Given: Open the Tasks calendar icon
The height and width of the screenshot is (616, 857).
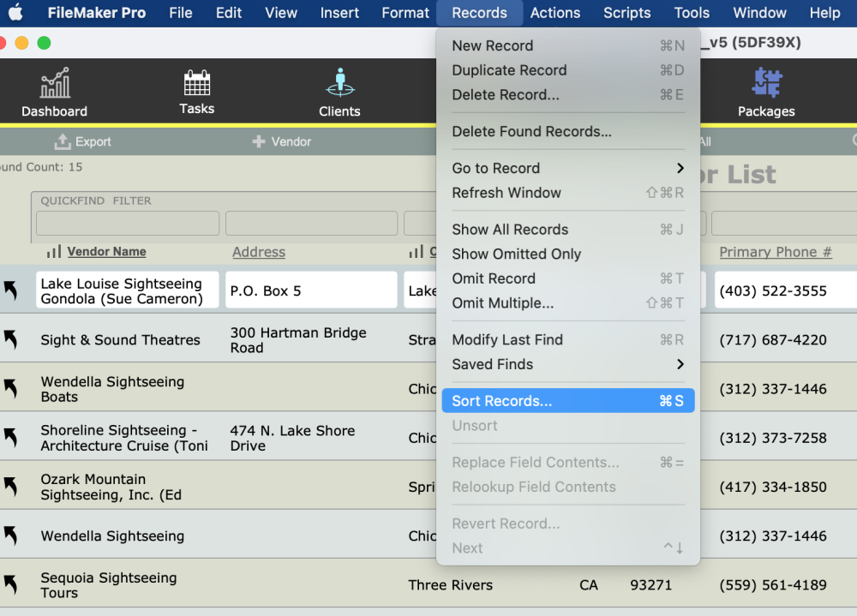Looking at the screenshot, I should pos(197,84).
